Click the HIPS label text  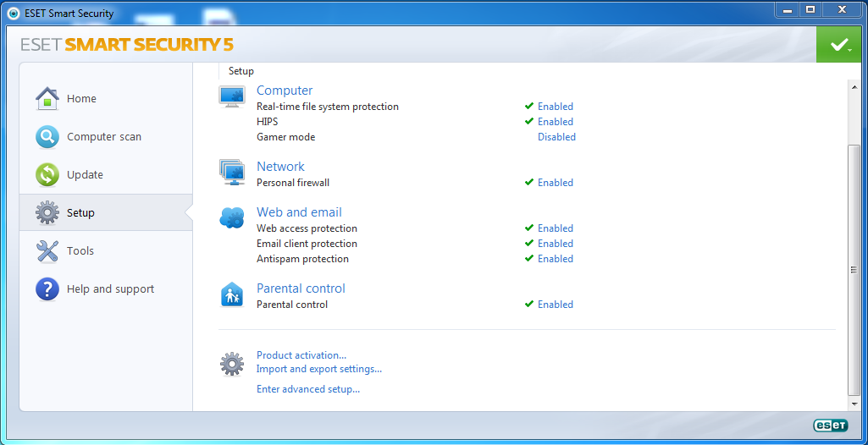[268, 122]
